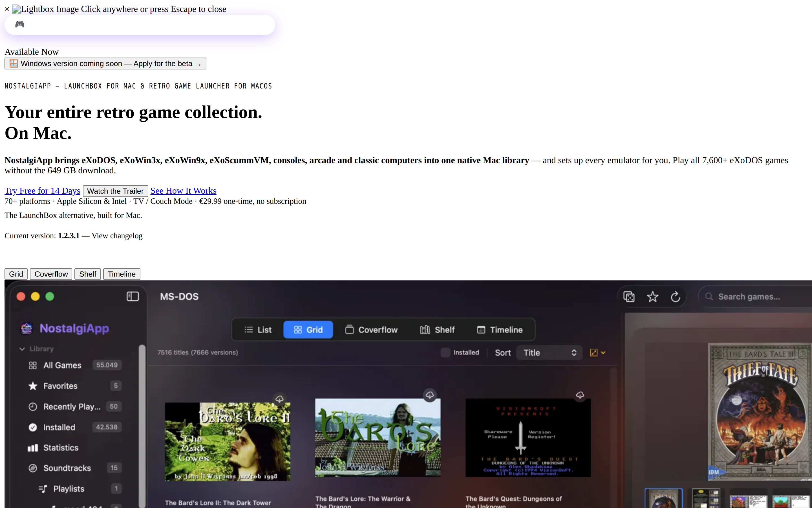Select the blue Grid view in app
This screenshot has height=508, width=812.
[x=308, y=330]
